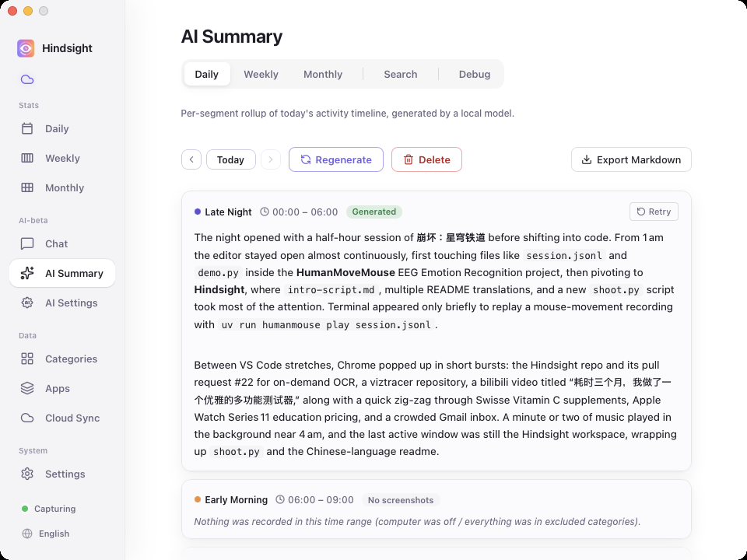Click the Regenerate refresh arrows icon
Viewport: 747px width, 560px height.
pos(305,159)
